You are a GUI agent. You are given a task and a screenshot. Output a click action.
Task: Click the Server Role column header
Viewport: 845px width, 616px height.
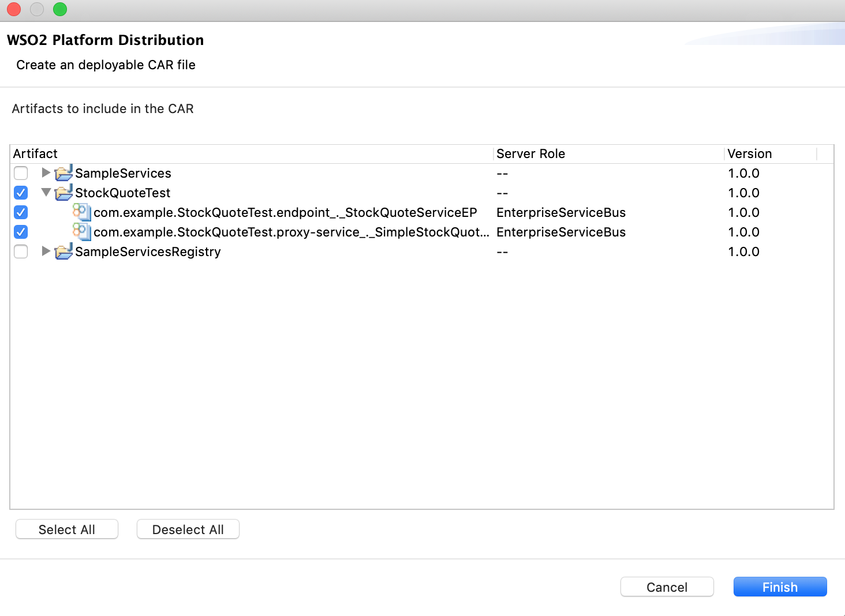(610, 154)
